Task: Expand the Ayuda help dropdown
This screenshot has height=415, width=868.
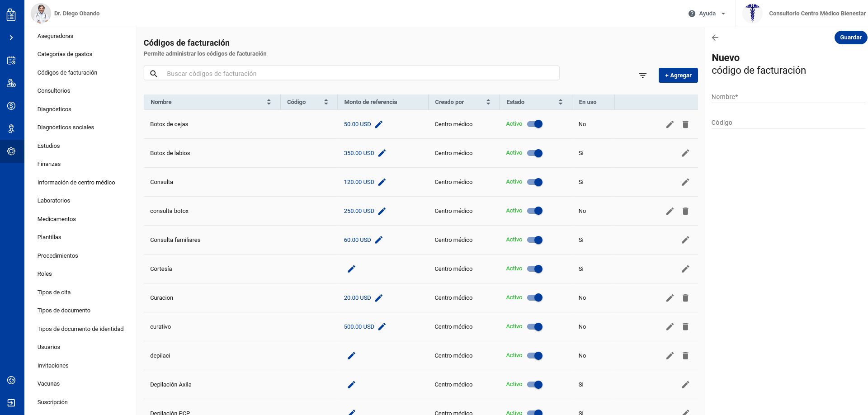Action: click(708, 14)
